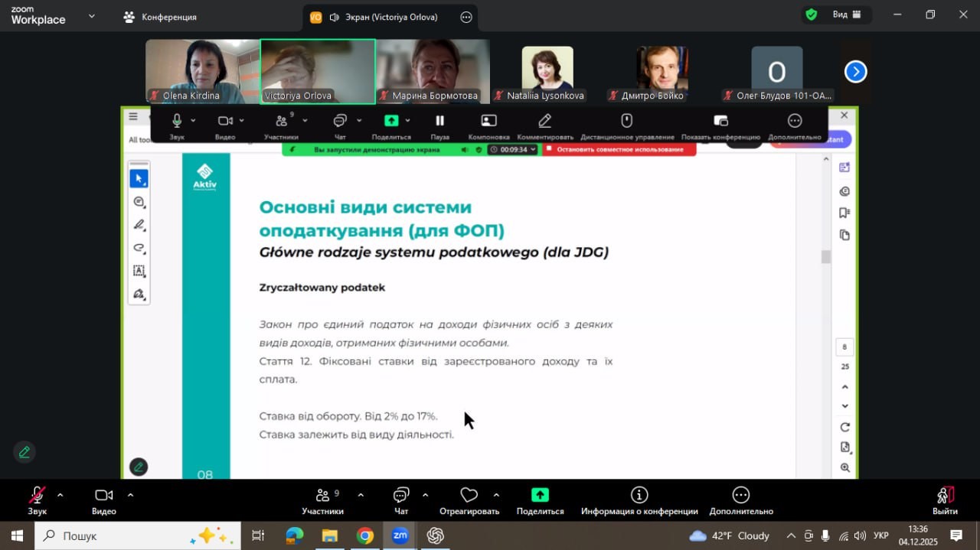The width and height of the screenshot is (980, 550).
Task: Click the Комментировать pencil icon
Action: point(544,121)
